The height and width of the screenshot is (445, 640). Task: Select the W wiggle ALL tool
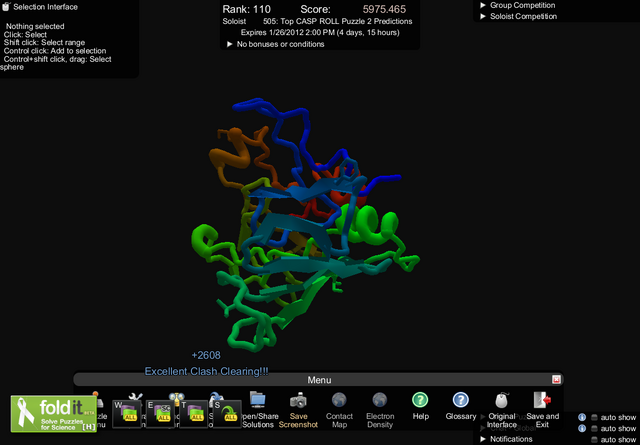point(127,414)
